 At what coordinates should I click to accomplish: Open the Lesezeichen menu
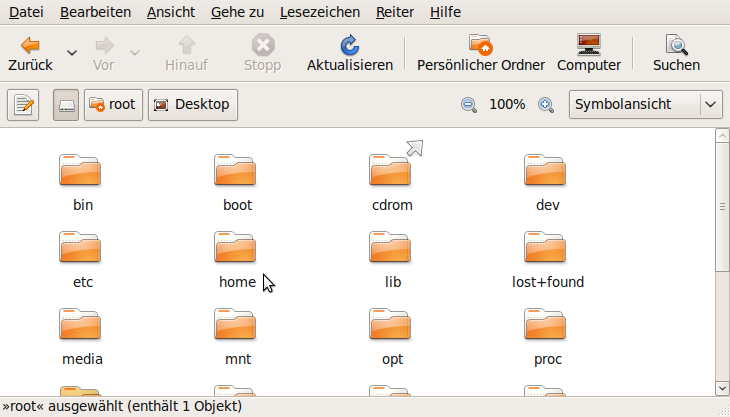[320, 12]
